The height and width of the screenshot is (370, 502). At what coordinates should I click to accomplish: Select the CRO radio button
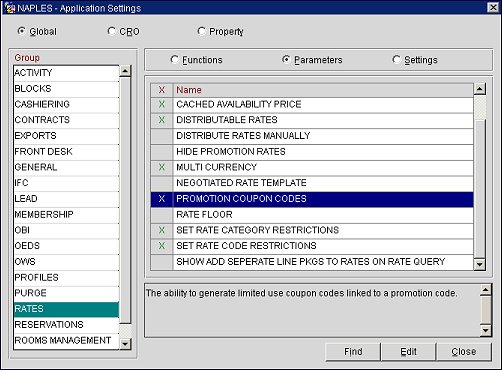(x=111, y=31)
